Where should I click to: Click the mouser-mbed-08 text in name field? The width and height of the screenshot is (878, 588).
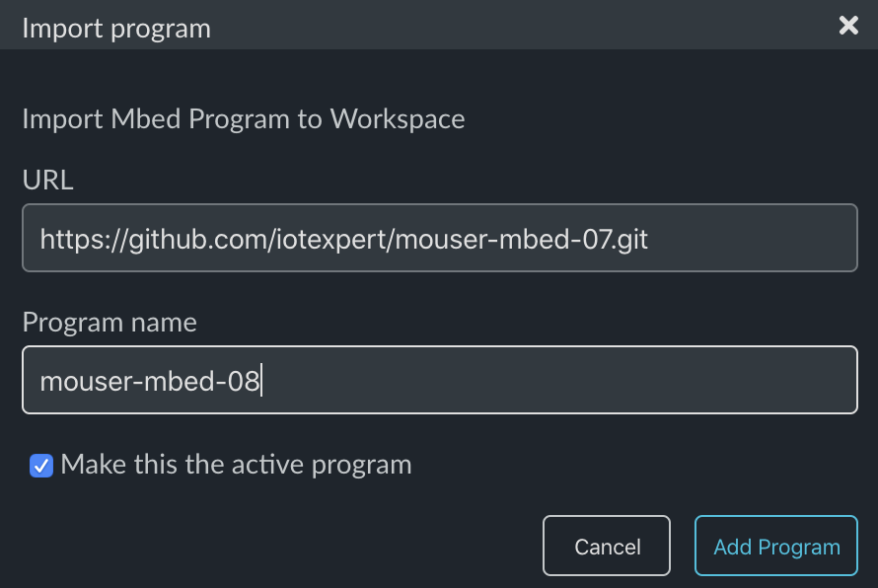(150, 382)
